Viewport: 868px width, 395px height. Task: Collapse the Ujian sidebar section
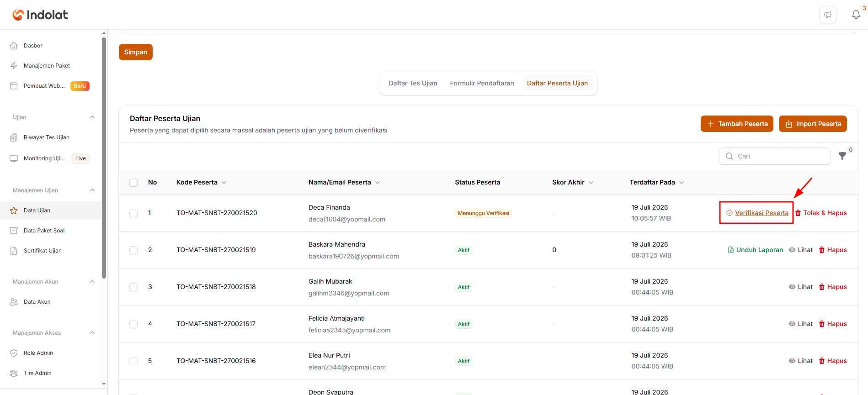click(x=92, y=117)
